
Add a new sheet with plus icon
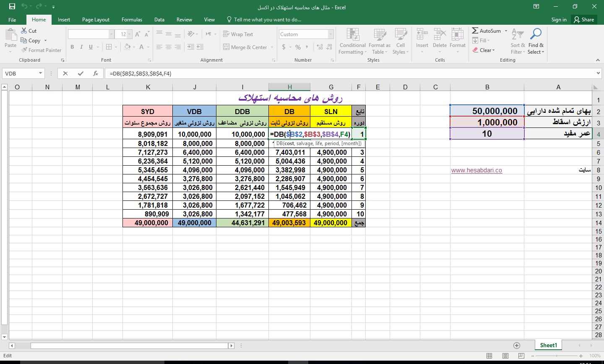[517, 345]
